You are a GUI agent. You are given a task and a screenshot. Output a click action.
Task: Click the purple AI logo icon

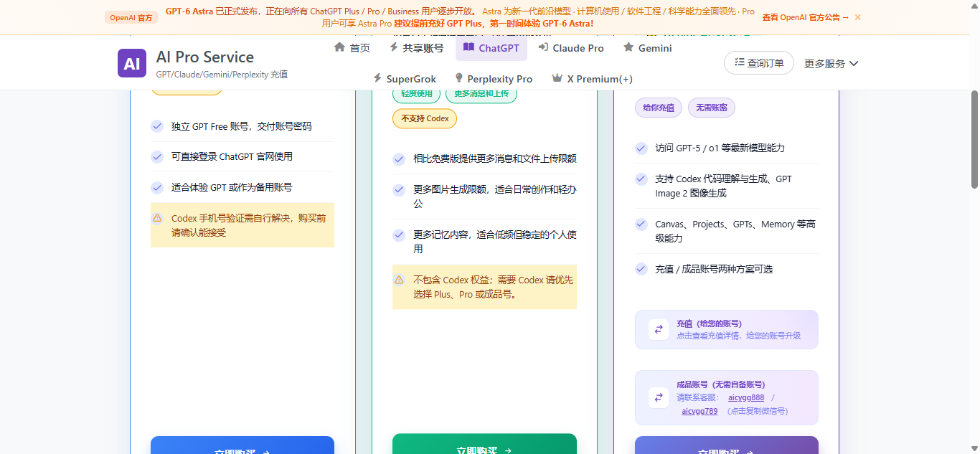point(132,63)
